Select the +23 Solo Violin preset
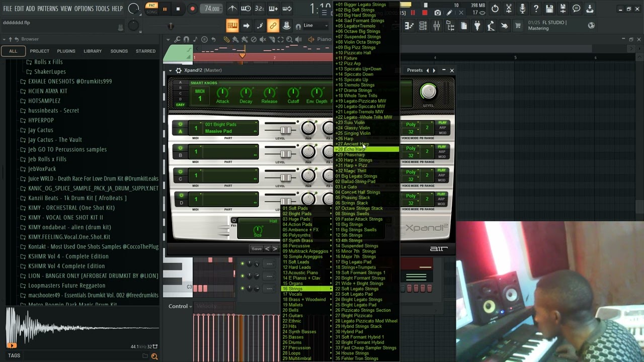This screenshot has height=362, width=644. click(367, 123)
